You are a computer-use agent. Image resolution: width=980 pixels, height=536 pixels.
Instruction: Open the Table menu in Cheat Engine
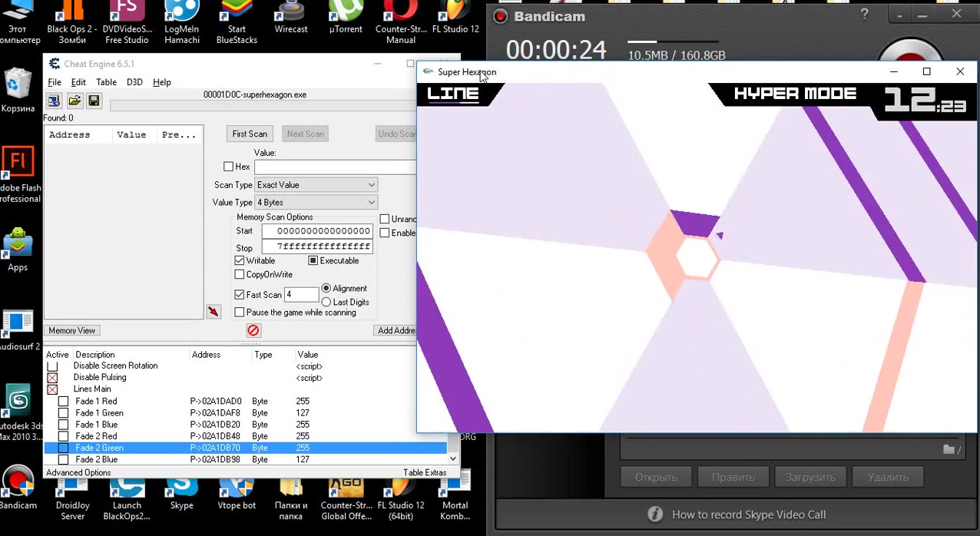coord(106,82)
